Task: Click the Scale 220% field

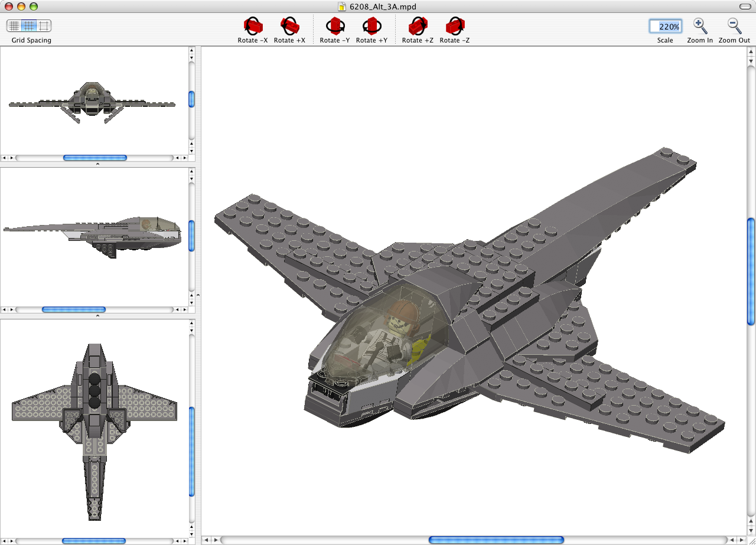Action: (665, 27)
